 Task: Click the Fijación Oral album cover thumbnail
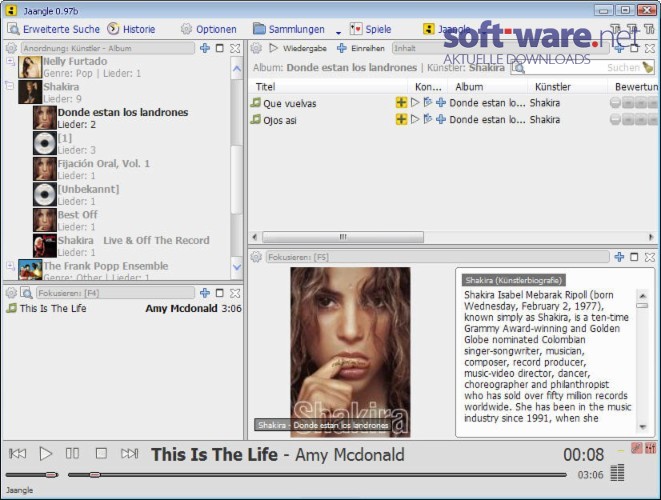click(x=45, y=169)
